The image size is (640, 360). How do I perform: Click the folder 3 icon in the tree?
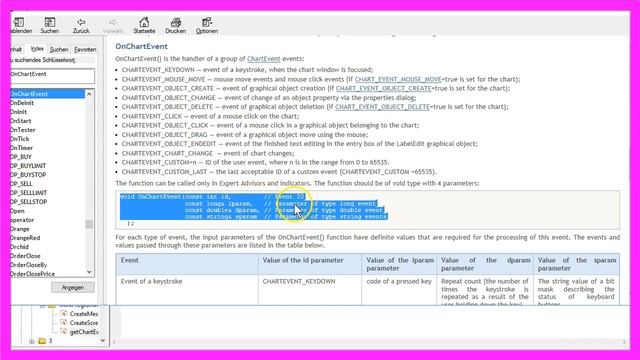[42, 341]
